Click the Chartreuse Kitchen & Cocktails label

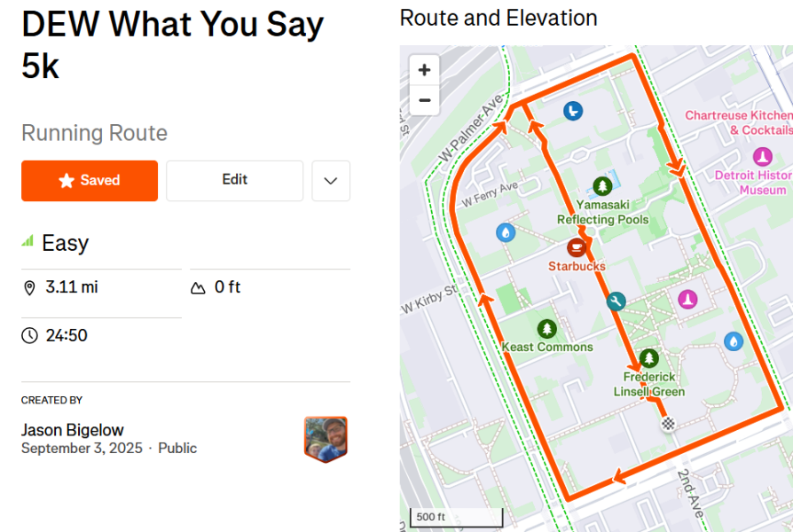(739, 123)
